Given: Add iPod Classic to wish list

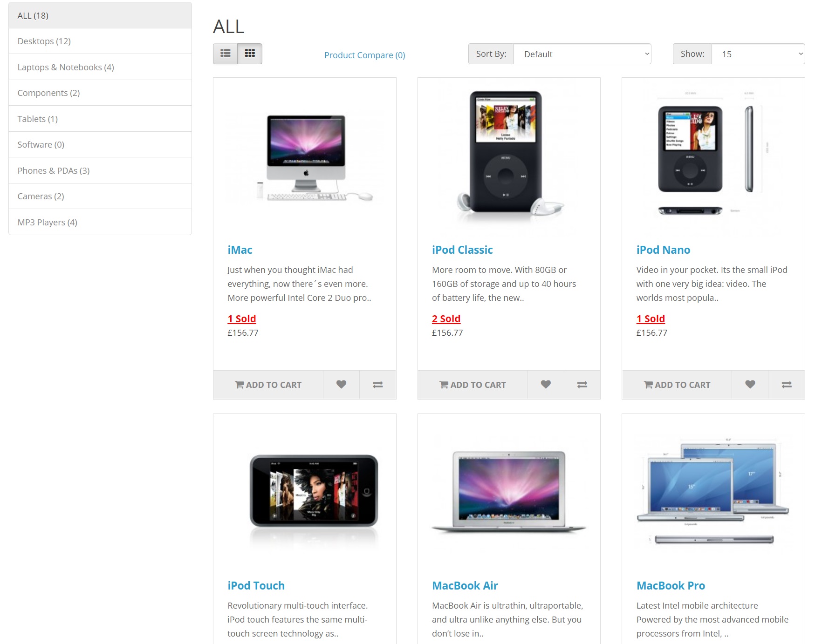Looking at the screenshot, I should (x=546, y=385).
